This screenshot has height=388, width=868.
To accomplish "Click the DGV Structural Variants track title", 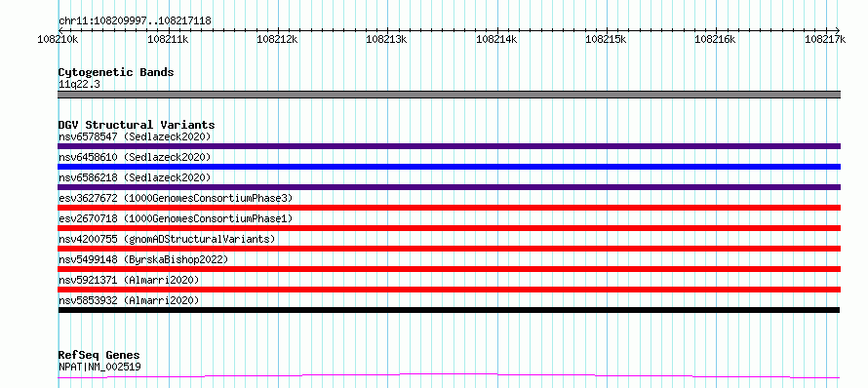I will coord(137,125).
